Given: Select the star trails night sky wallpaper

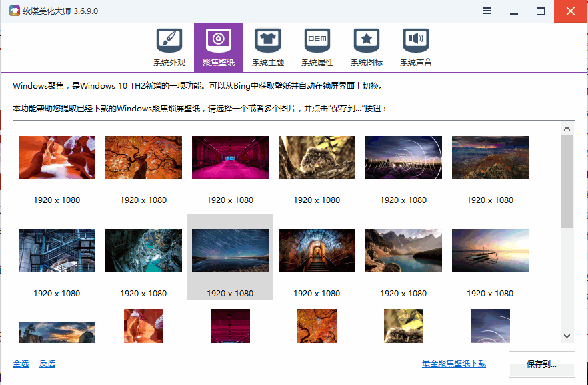Looking at the screenshot, I should coord(230,250).
